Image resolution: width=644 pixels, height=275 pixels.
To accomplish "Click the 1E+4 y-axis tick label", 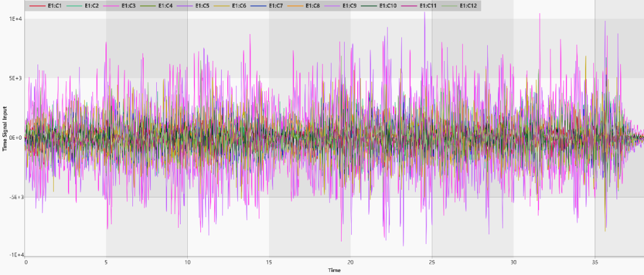I will [16, 19].
